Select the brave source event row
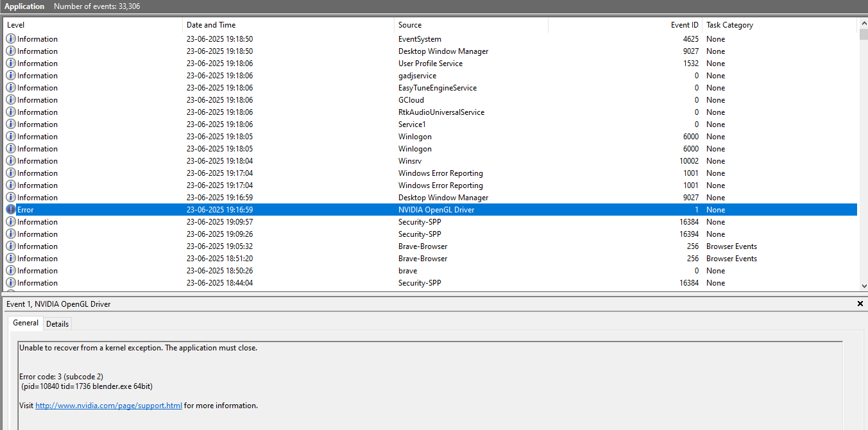 430,271
